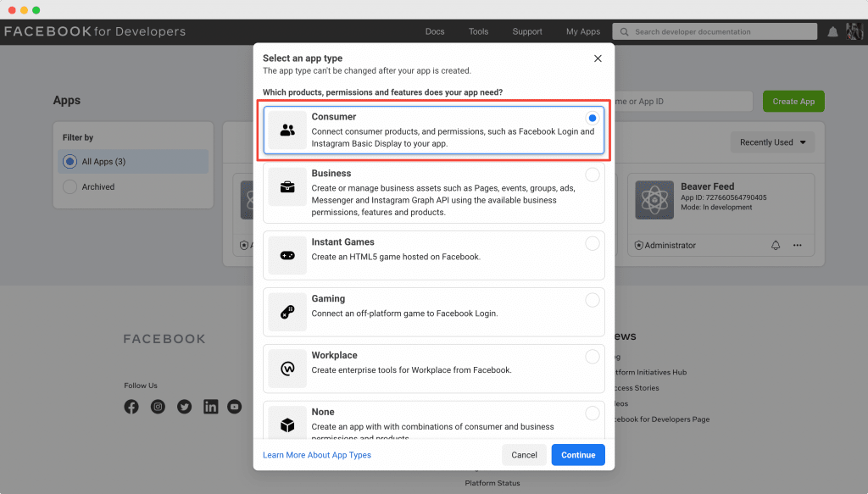Click the Gaming option description text

point(404,314)
